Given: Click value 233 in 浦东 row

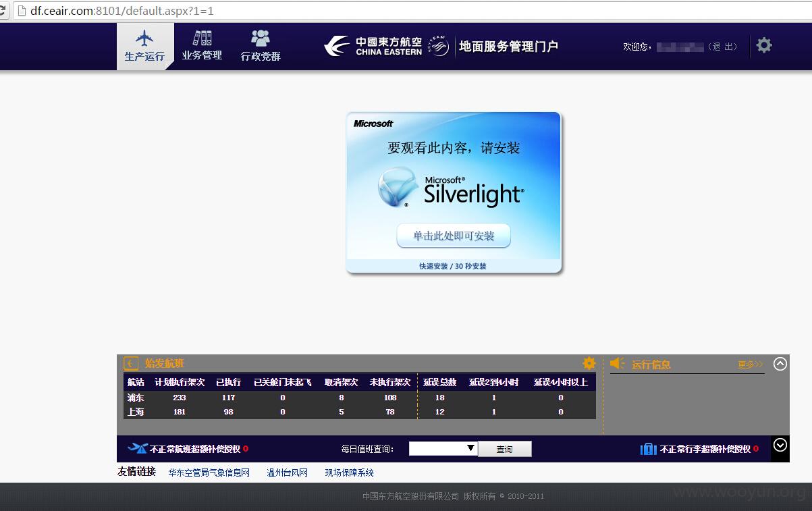Looking at the screenshot, I should point(180,398).
